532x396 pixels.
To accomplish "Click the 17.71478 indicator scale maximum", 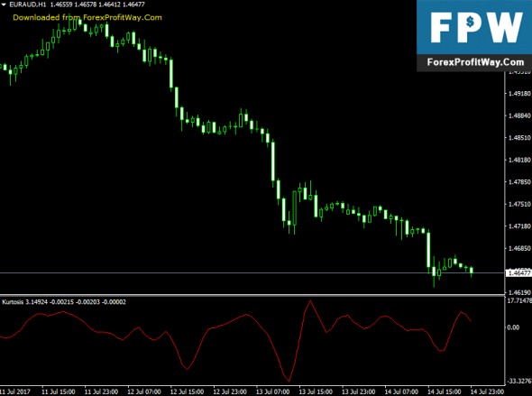I will [519, 300].
